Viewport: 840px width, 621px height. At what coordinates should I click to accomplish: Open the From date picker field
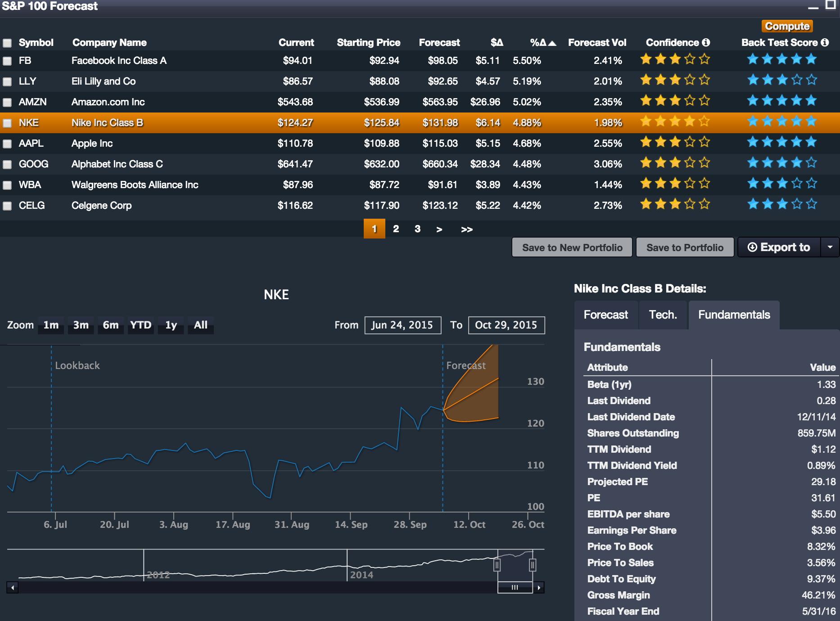click(x=402, y=325)
